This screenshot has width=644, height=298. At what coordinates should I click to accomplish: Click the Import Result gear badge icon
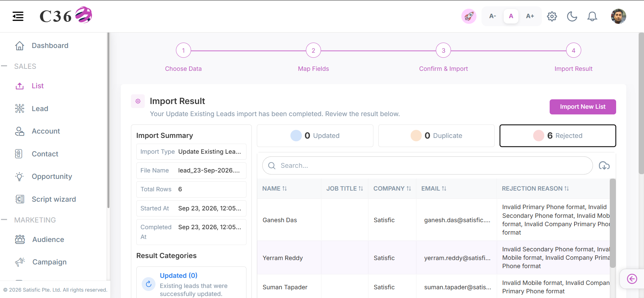click(138, 101)
